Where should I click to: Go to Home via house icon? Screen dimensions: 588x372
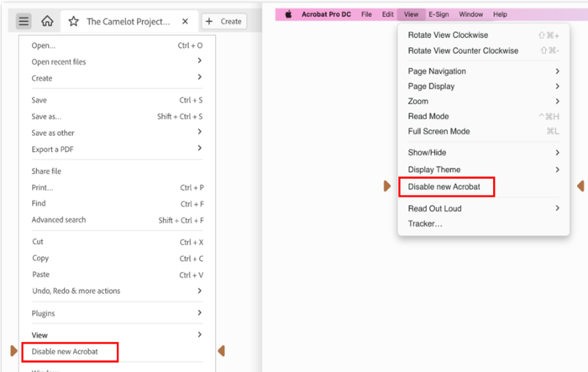tap(47, 21)
